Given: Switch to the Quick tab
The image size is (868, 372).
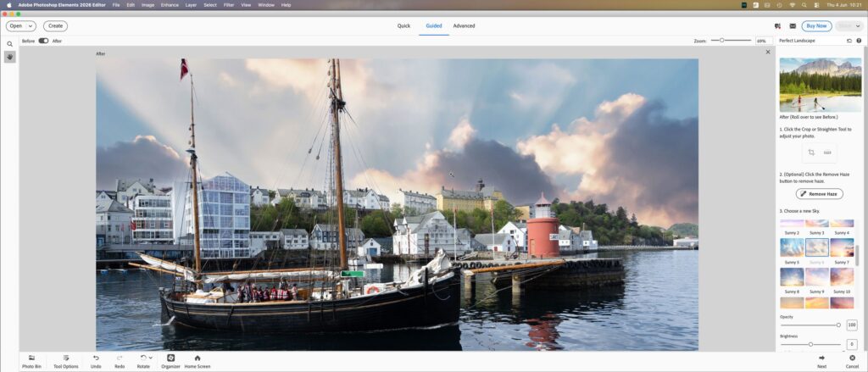Looking at the screenshot, I should [x=403, y=26].
